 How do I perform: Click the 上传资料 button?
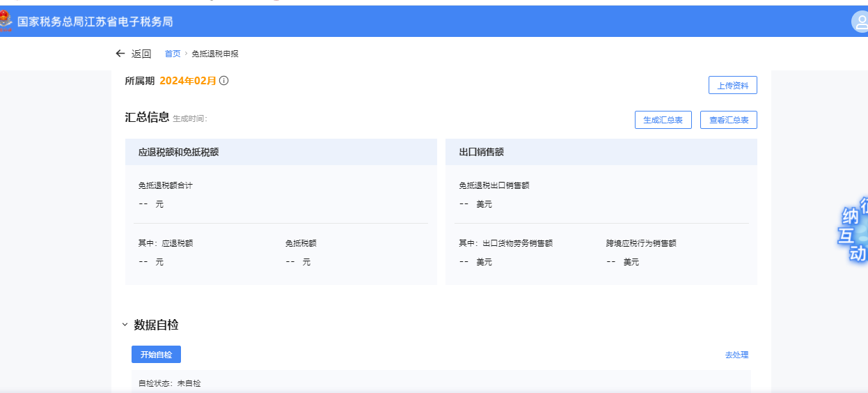point(732,85)
